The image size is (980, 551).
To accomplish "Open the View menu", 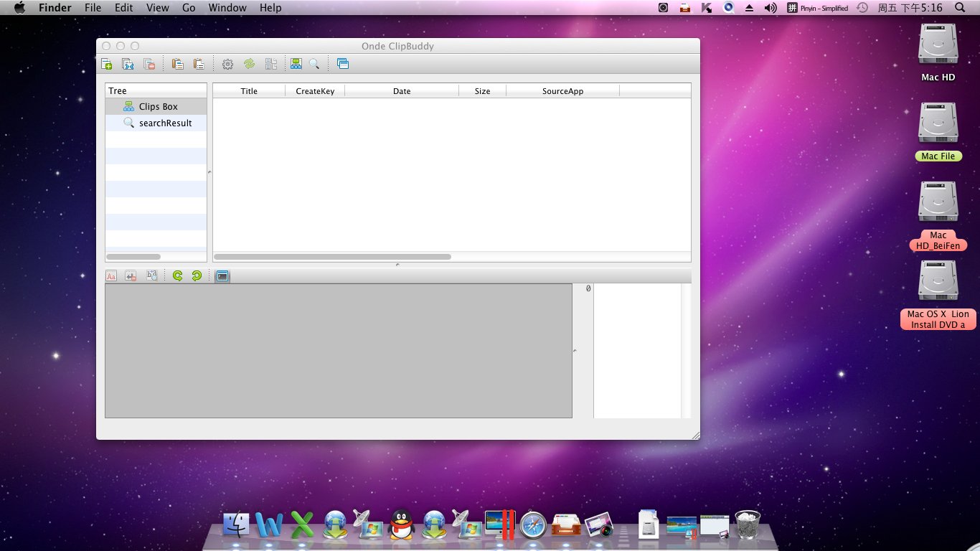I will [158, 8].
